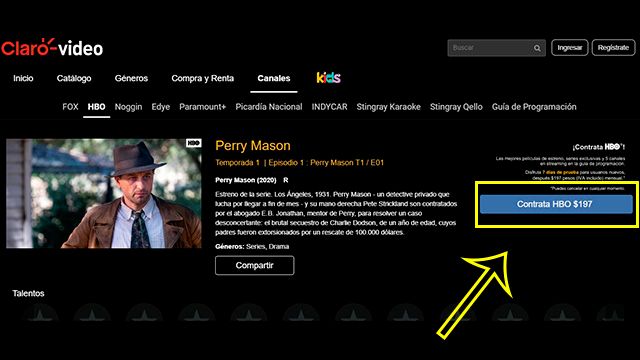Click the Perry Mason title link
The width and height of the screenshot is (640, 360).
pos(253,146)
